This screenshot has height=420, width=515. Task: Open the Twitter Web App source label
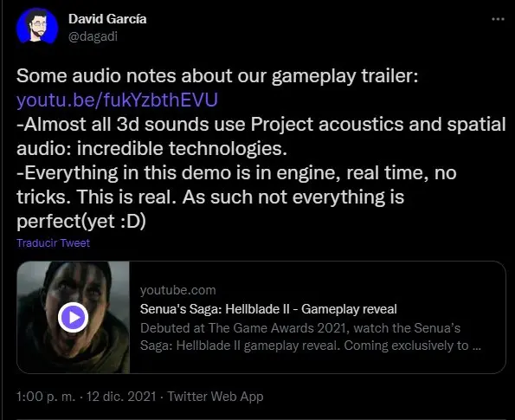pos(216,397)
